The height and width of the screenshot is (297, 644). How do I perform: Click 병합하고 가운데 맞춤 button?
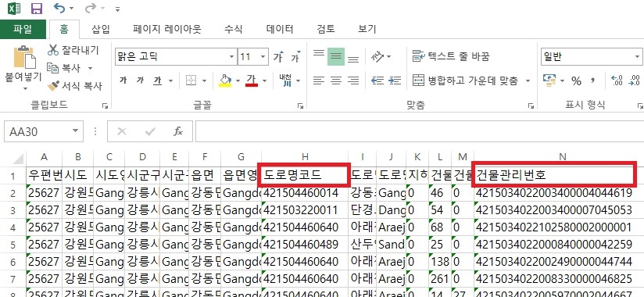(465, 81)
